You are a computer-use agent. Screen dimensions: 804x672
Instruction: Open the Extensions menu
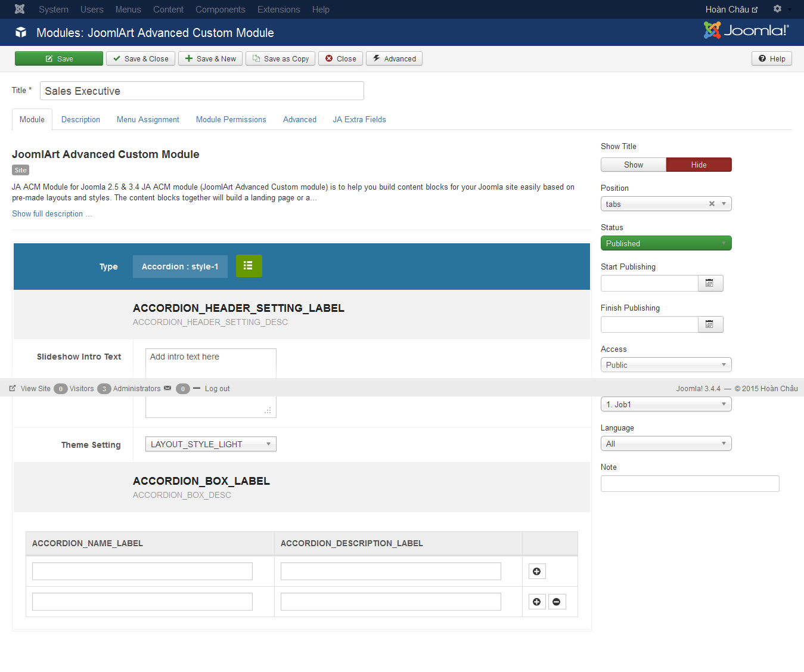[278, 10]
